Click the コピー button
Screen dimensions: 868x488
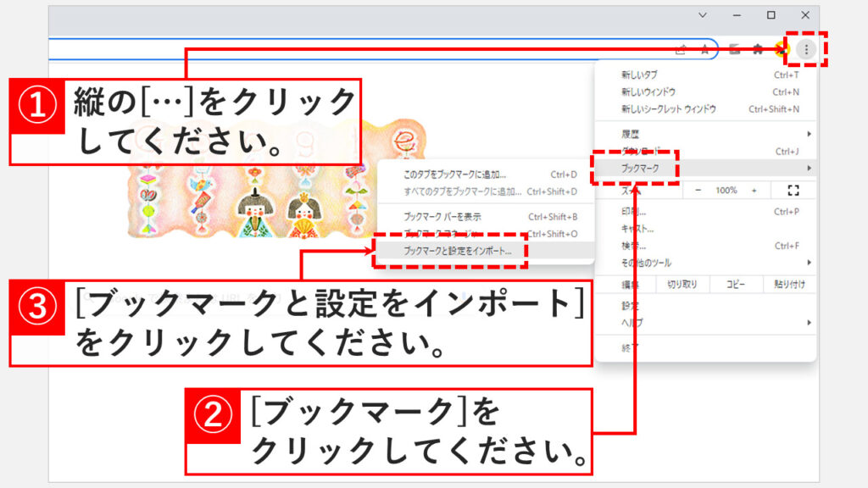pyautogui.click(x=735, y=285)
